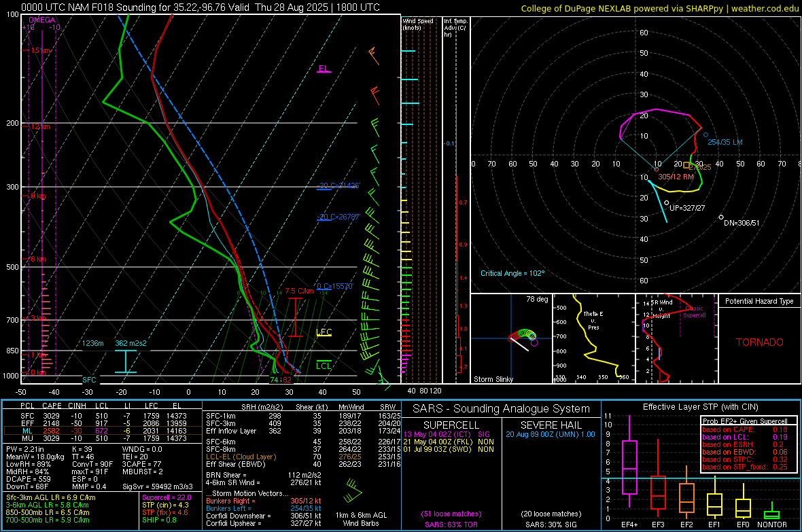Click the Storm Slinky panel label

point(493,379)
